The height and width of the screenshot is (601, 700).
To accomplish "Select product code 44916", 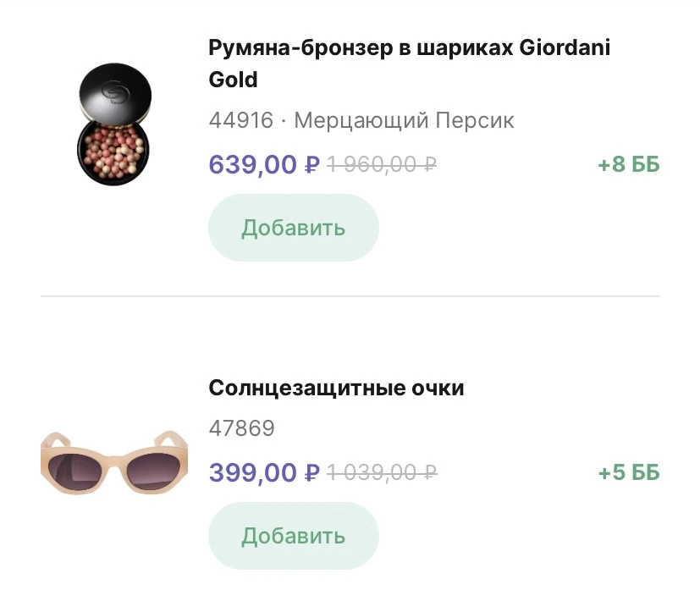I will click(x=241, y=121).
